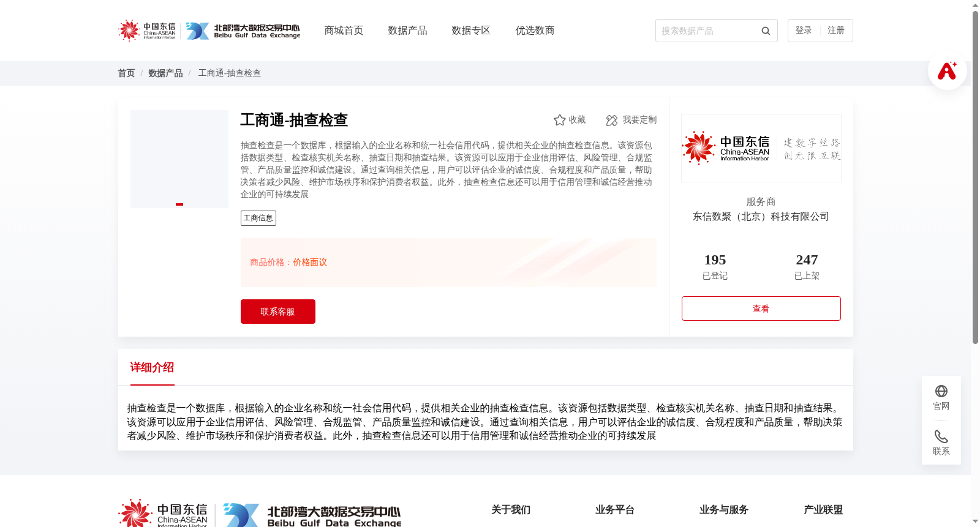Click the 联系客服 button
Viewport: 980px width, 527px height.
pyautogui.click(x=278, y=312)
